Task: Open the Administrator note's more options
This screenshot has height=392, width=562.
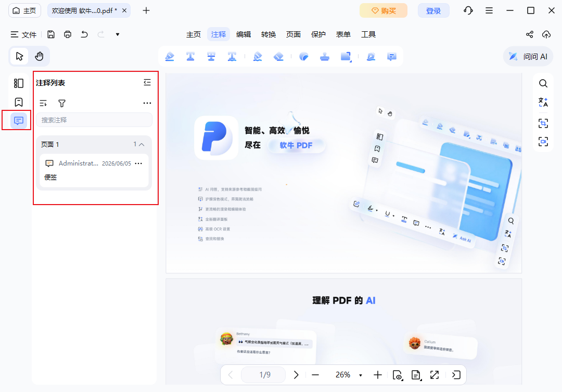Action: (138, 163)
